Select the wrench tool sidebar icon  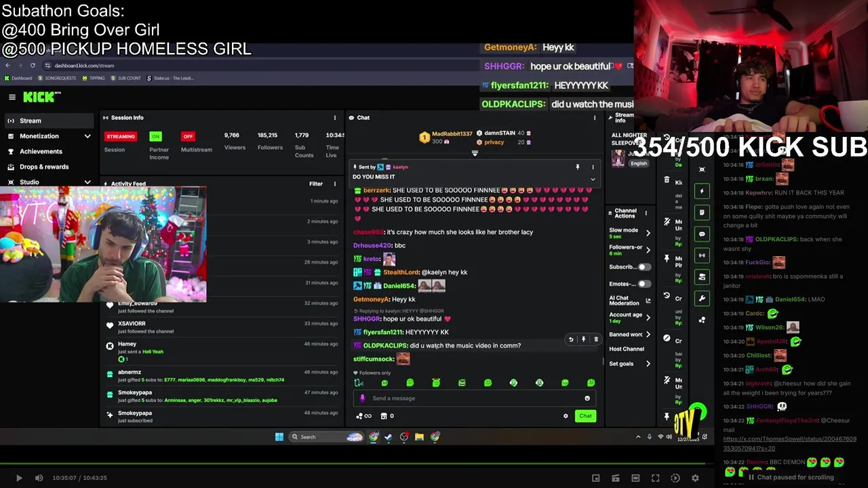[702, 298]
